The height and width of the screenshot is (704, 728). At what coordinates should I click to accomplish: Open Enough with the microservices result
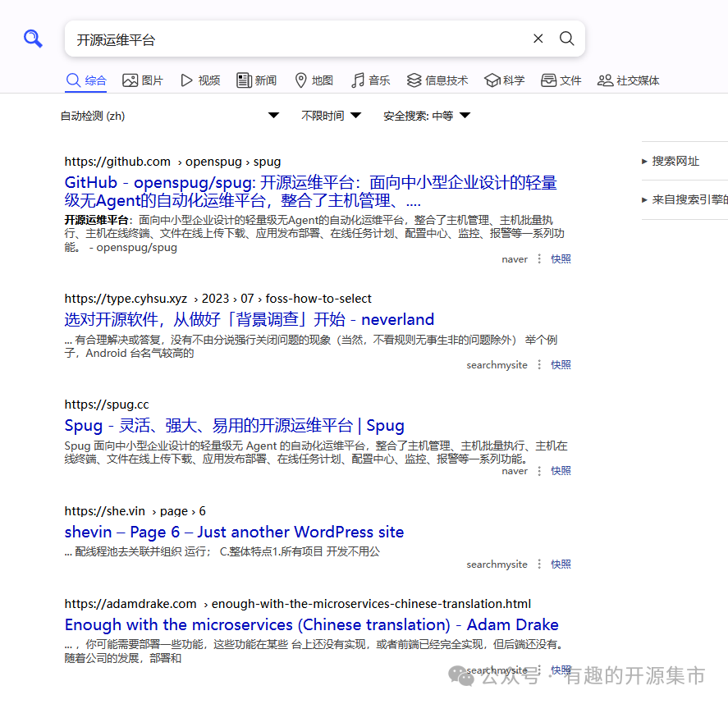point(312,624)
